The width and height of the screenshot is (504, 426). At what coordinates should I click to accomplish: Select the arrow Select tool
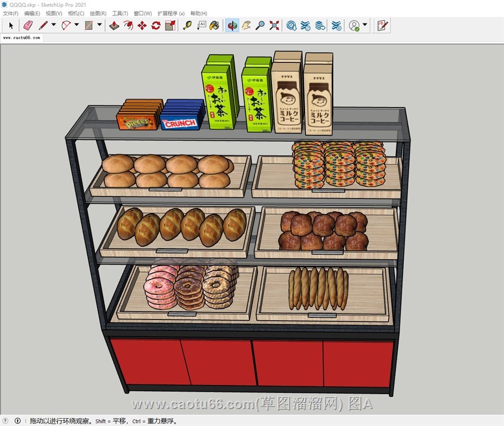(x=11, y=25)
